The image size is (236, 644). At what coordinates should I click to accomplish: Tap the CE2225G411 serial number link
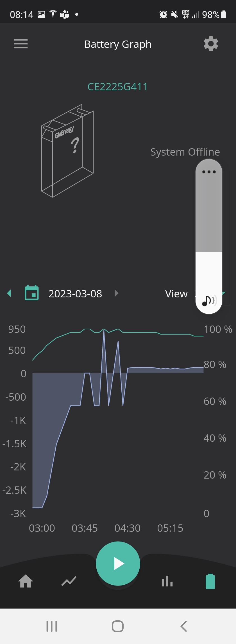click(x=118, y=87)
